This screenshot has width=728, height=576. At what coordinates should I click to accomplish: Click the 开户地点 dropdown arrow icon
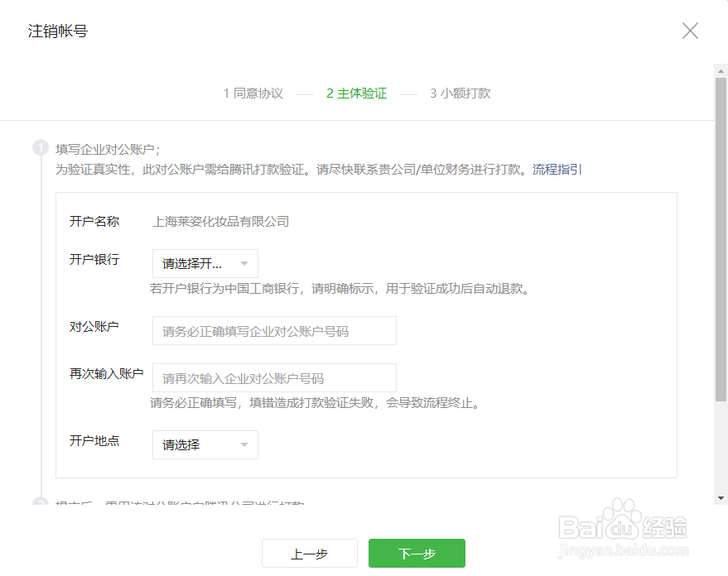pos(245,444)
